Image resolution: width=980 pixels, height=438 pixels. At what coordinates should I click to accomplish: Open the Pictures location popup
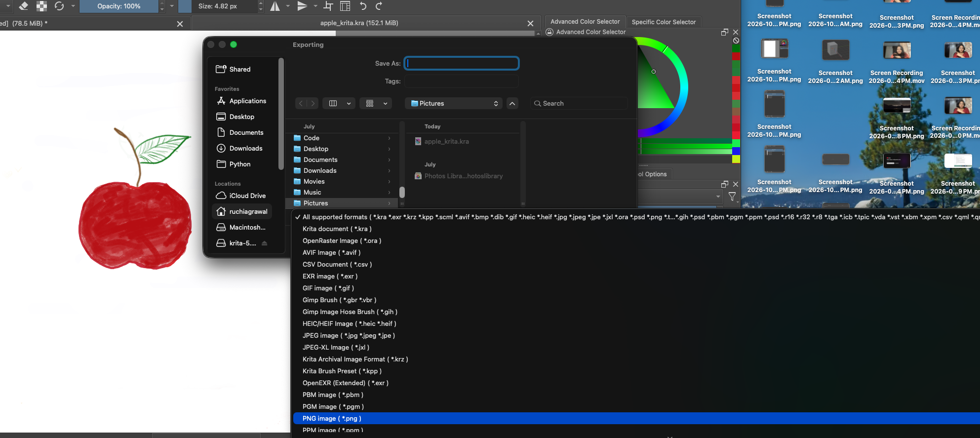(x=454, y=103)
